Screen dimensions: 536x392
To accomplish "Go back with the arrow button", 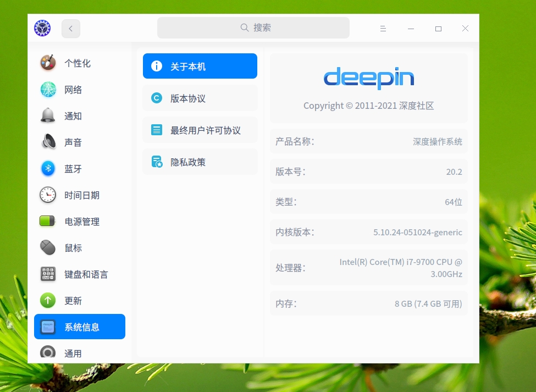I will click(71, 29).
